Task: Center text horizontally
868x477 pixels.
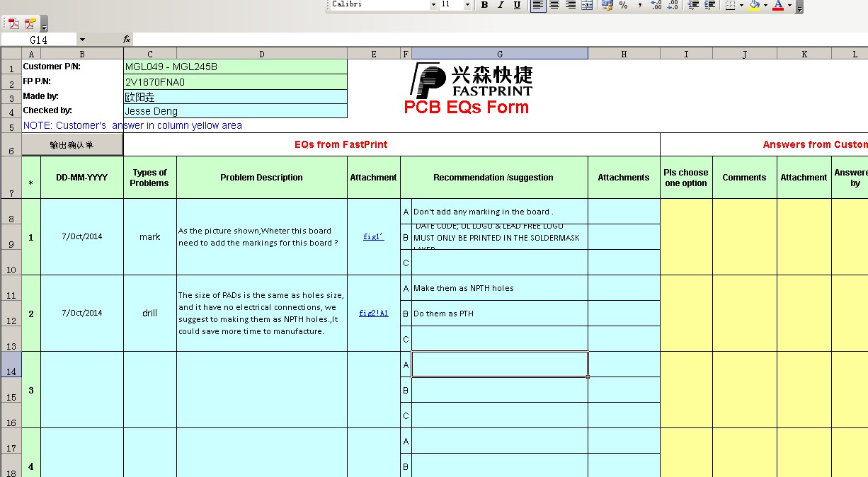Action: click(554, 5)
